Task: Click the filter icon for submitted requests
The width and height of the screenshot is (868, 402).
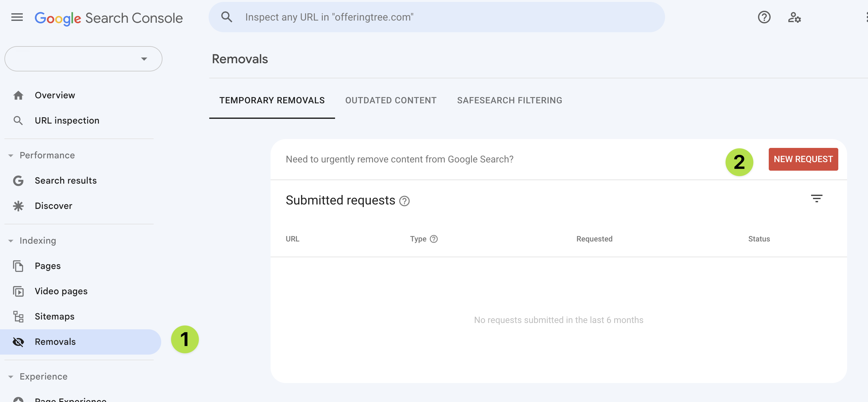Action: (x=816, y=198)
